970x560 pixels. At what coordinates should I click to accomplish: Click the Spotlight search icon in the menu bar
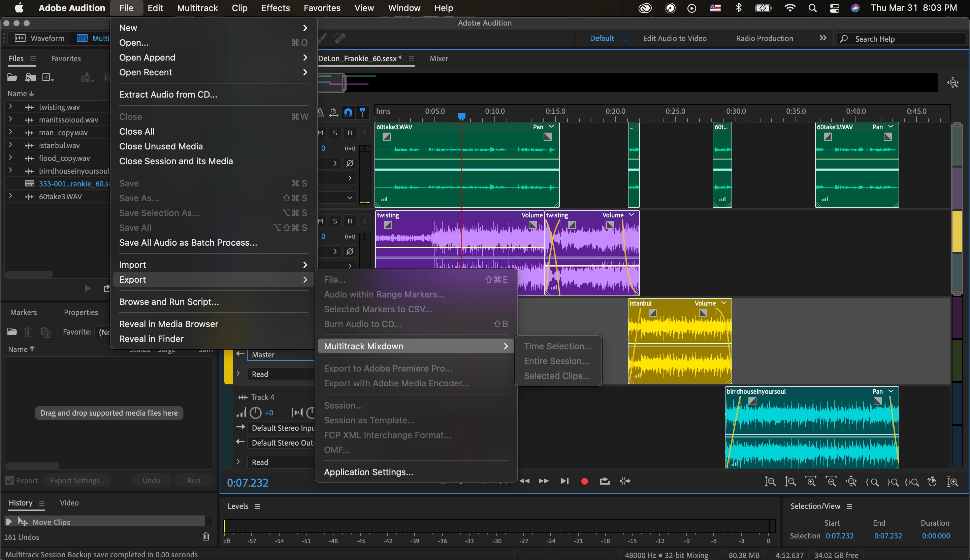click(812, 8)
